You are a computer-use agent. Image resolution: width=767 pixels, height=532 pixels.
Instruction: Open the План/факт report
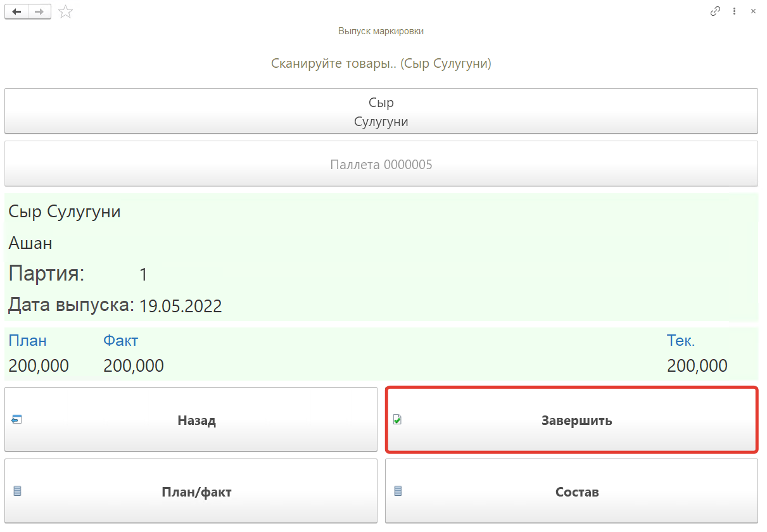tap(191, 492)
